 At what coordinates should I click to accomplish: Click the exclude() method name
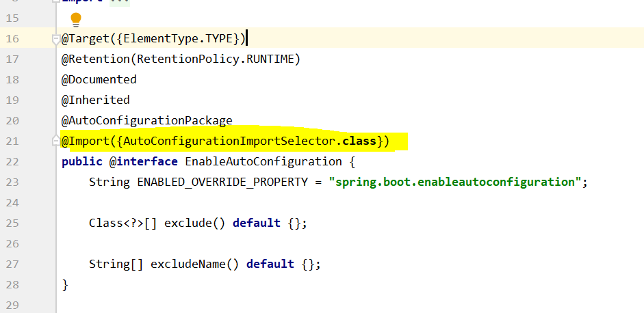[x=194, y=223]
